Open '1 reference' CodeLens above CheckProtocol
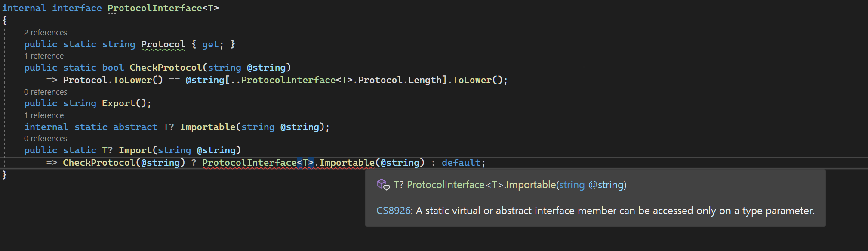 pyautogui.click(x=44, y=56)
